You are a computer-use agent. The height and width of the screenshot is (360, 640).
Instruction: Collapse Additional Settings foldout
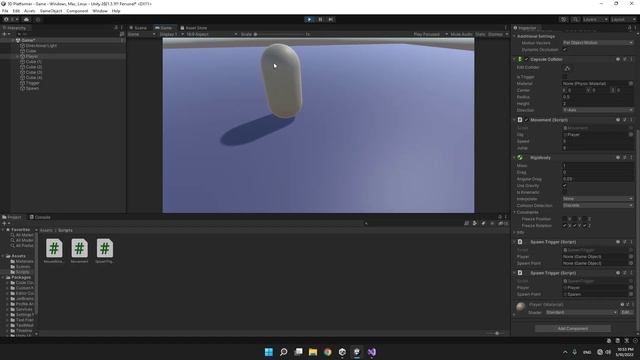point(514,36)
